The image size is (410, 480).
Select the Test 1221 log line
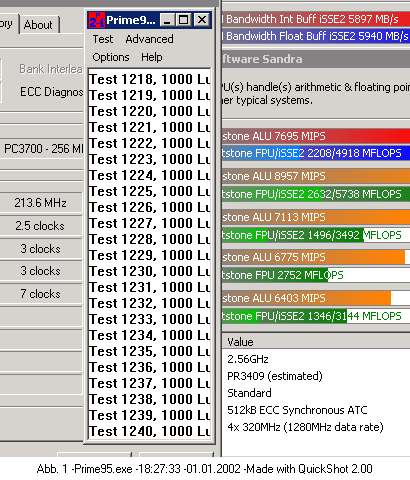(150, 127)
